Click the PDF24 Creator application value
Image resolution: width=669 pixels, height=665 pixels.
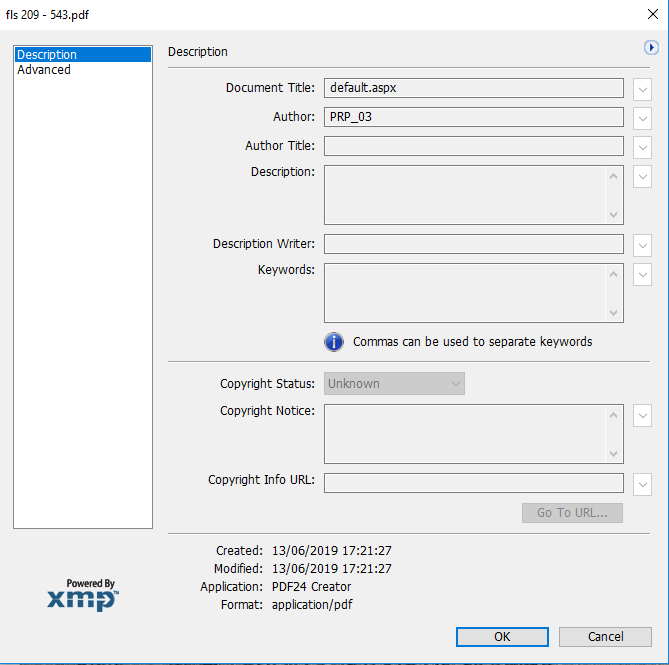point(311,587)
